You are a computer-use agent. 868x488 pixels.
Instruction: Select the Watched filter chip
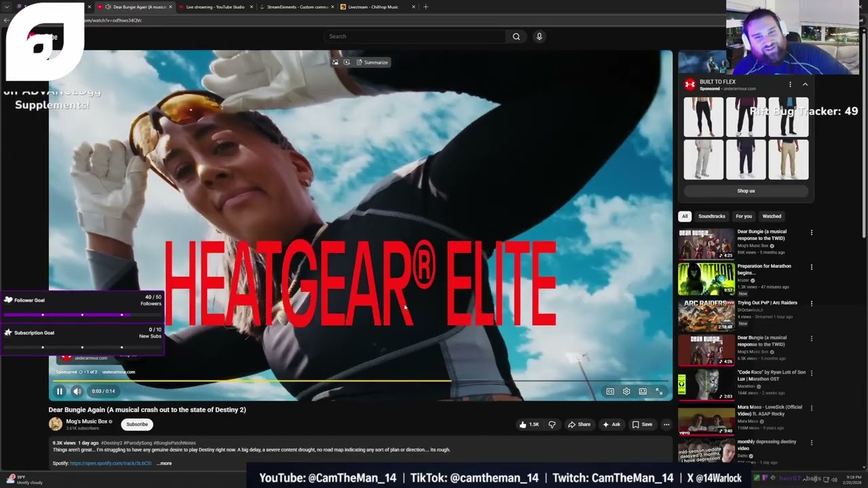point(772,216)
